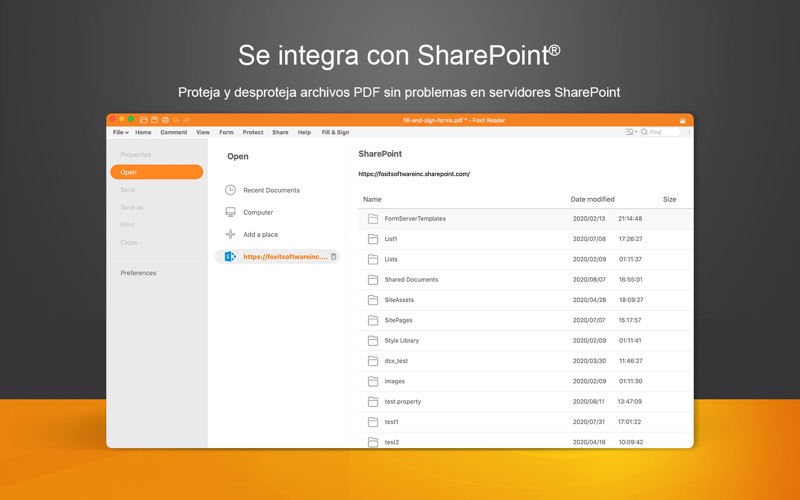Click the test1 folder icon
800x500 pixels.
pos(373,422)
